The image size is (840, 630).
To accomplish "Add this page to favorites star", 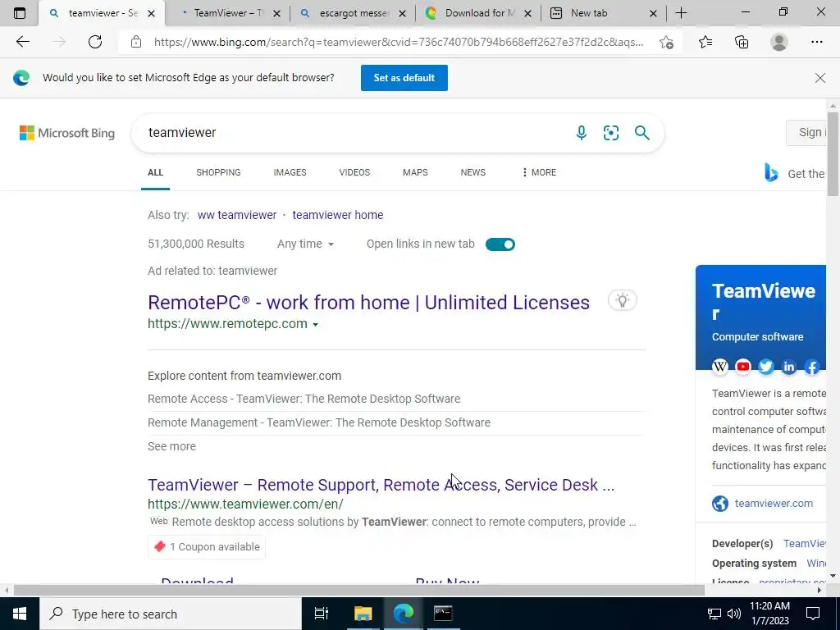I will pyautogui.click(x=666, y=42).
